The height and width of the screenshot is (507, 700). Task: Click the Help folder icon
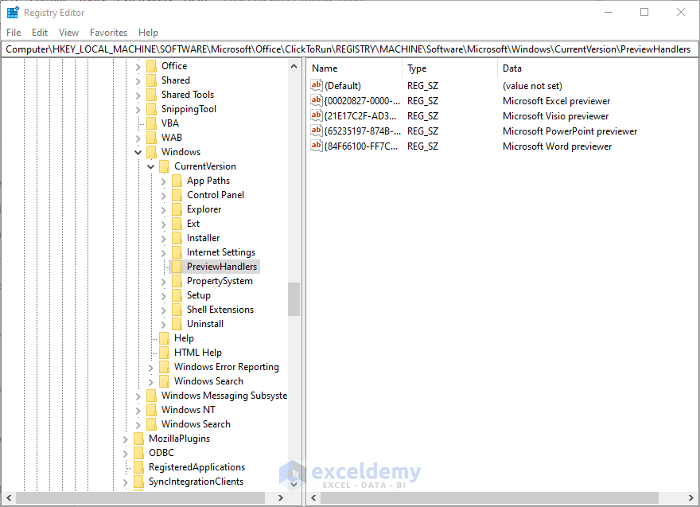[x=164, y=338]
